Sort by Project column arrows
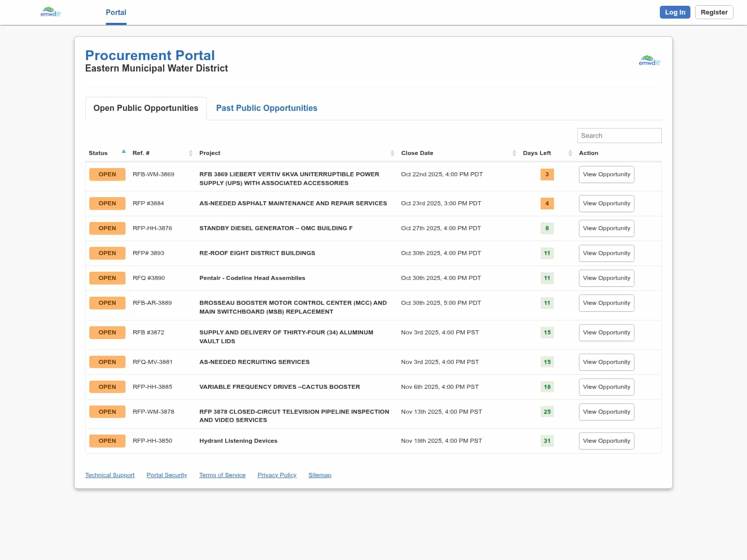The image size is (747, 560). pyautogui.click(x=392, y=153)
